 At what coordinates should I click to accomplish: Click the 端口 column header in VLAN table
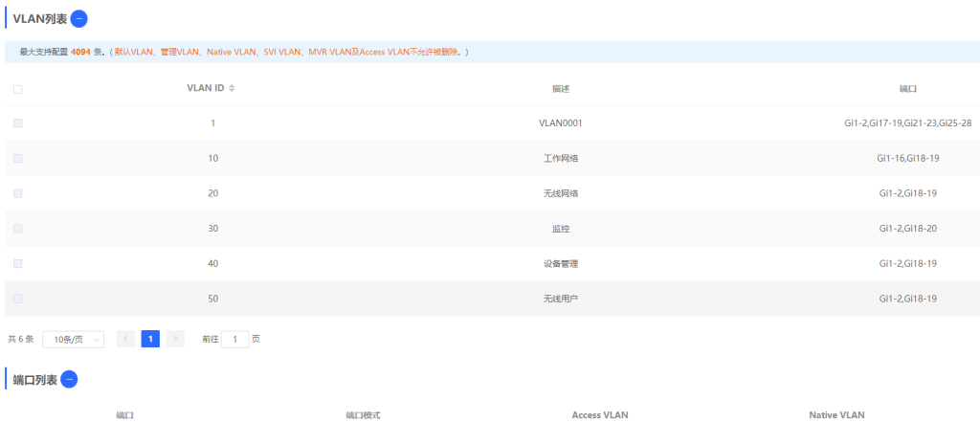pyautogui.click(x=907, y=89)
